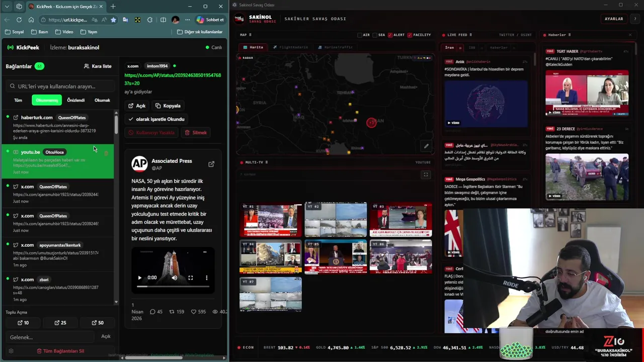Select the haberturk.com link from QueenOfPlates
Screen dimensions: 644x362
(x=58, y=127)
